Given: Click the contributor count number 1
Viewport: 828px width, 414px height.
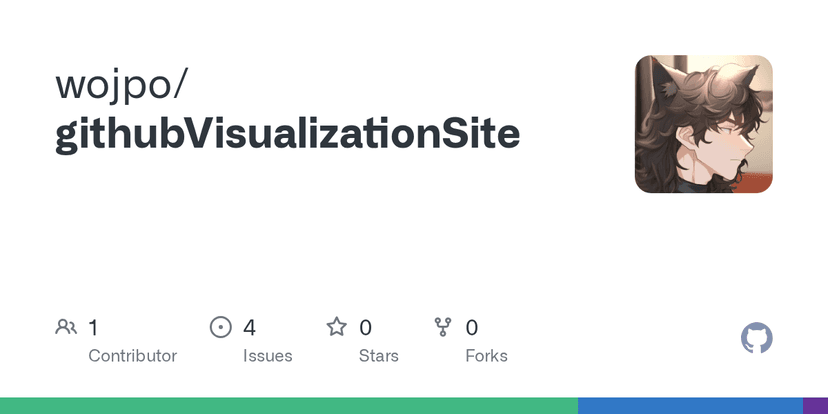Looking at the screenshot, I should pyautogui.click(x=93, y=327).
